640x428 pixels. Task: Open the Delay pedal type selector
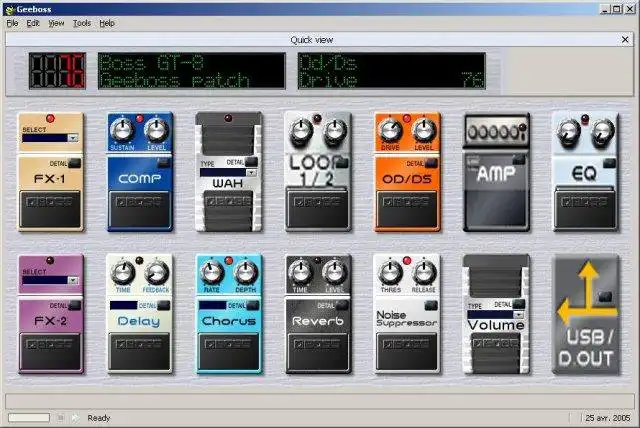[x=123, y=306]
